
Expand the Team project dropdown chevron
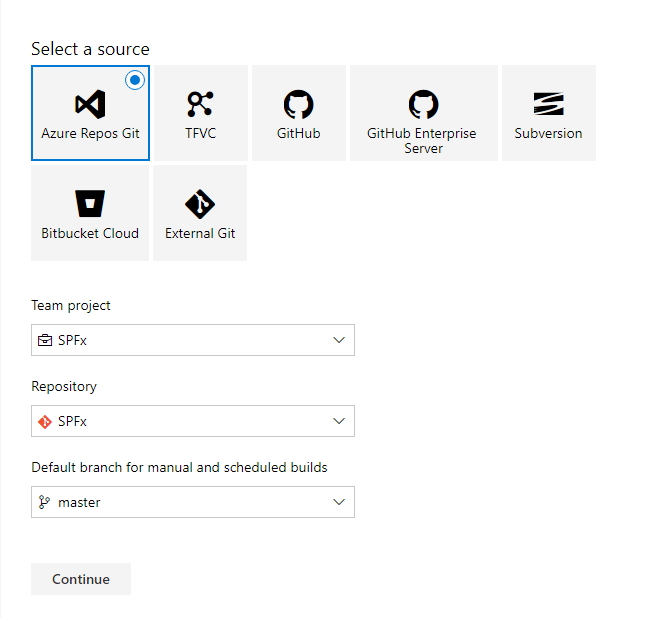pos(339,341)
